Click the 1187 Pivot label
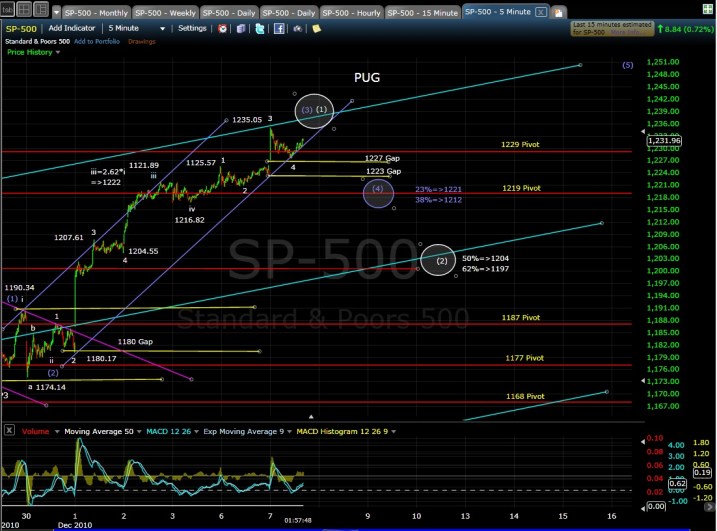Screen dimensions: 717x531 coord(521,317)
